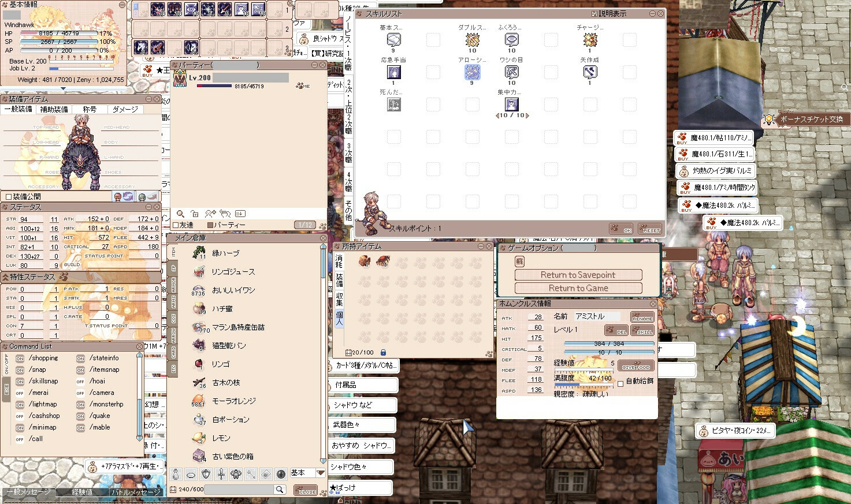
Task: Click the 蘇 icon in game option window
Action: [519, 262]
